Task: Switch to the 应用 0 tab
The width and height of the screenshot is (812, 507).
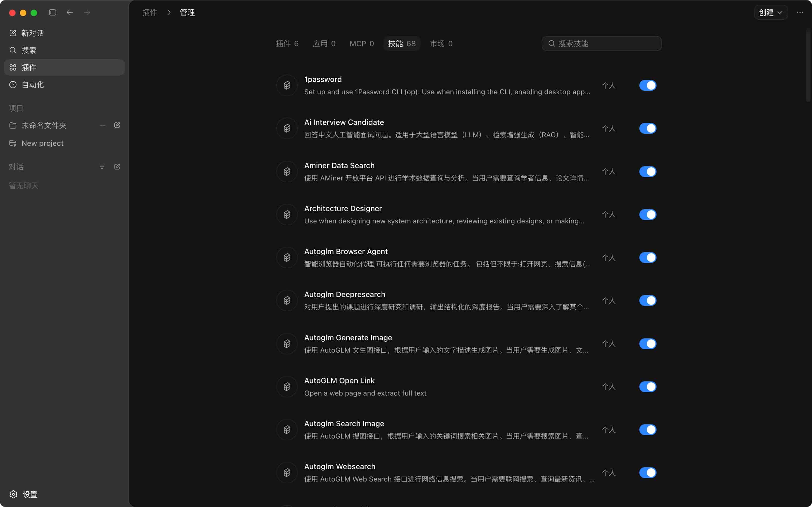Action: (x=324, y=44)
